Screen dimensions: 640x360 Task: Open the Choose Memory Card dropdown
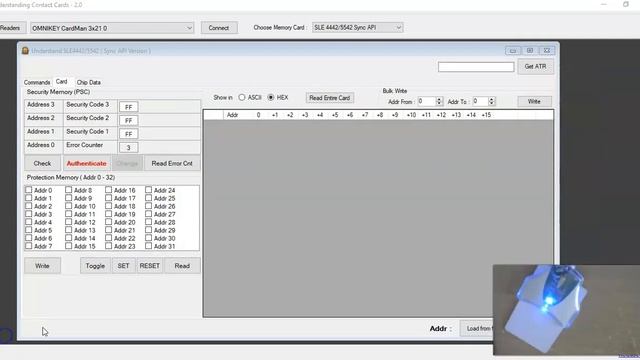[x=358, y=27]
